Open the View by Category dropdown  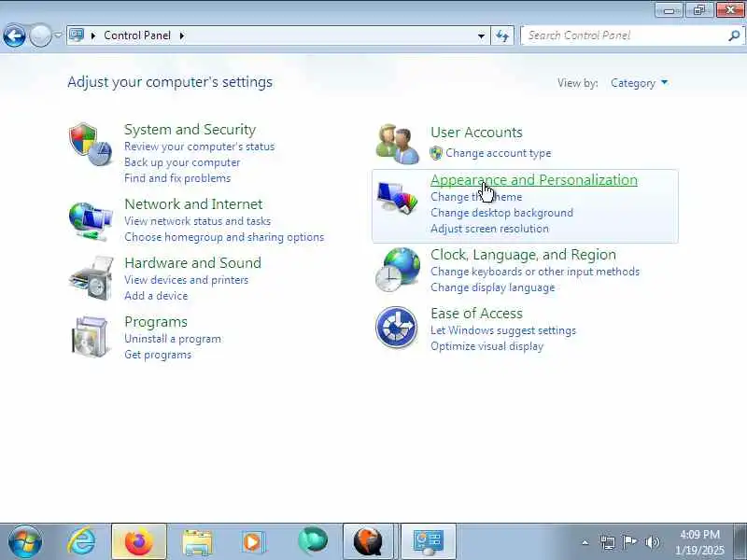click(639, 83)
